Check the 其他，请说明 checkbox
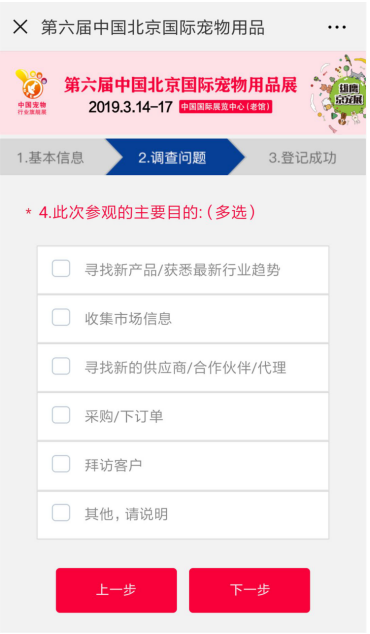The height and width of the screenshot is (634, 370). 61,513
